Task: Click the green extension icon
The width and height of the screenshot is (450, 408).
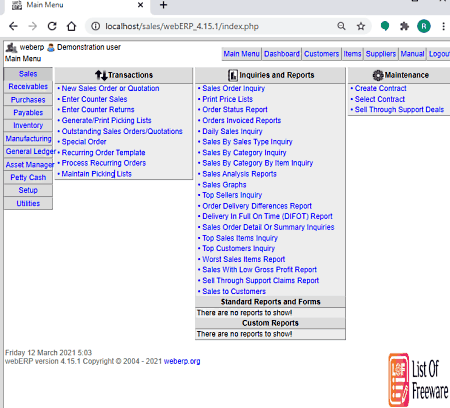Action: pyautogui.click(x=385, y=26)
